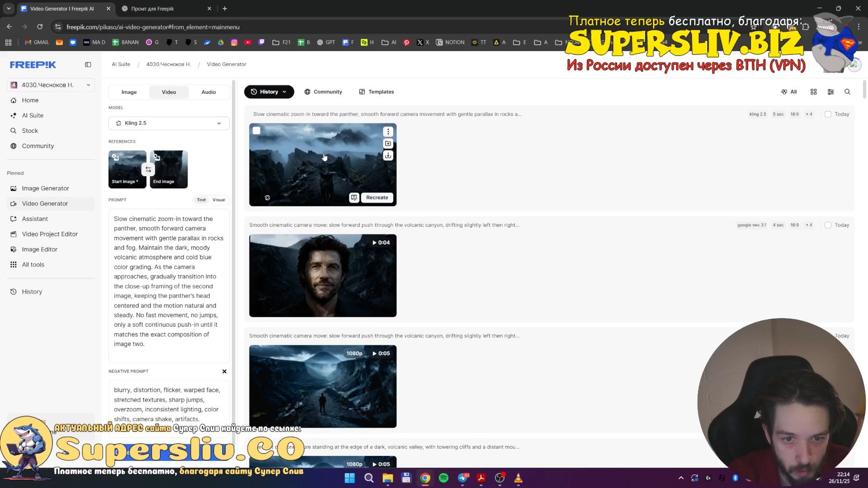Expand the History dropdown
Viewport: 868px width, 488px height.
tap(269, 92)
